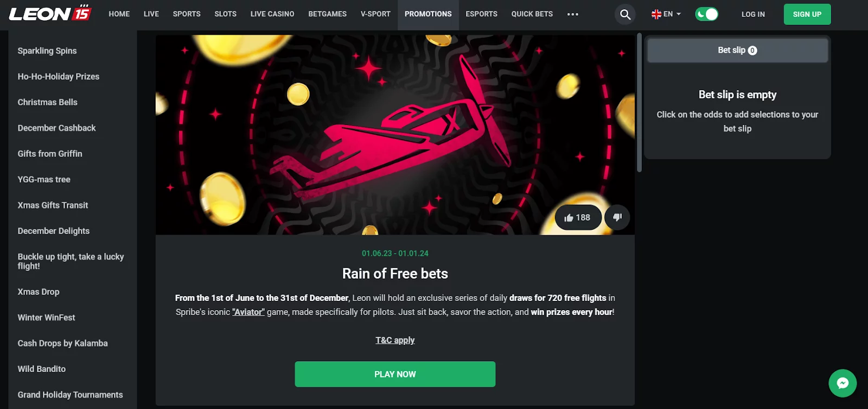Open the search magnifier icon
The height and width of the screenshot is (409, 868).
click(x=625, y=14)
